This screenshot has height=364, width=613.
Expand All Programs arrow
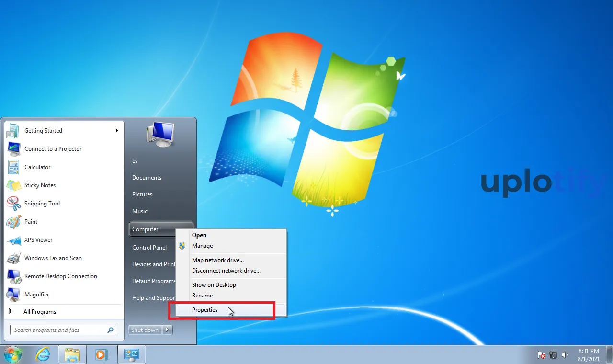tap(11, 311)
